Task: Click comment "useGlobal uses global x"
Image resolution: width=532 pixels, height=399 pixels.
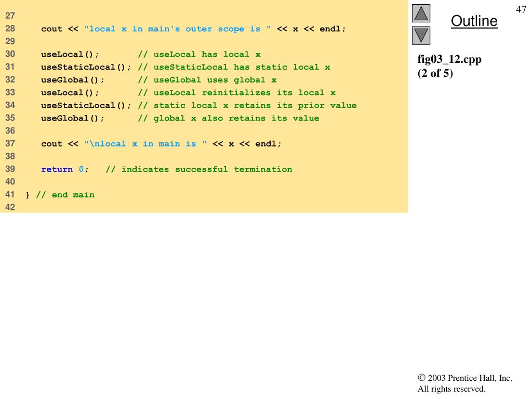Action: (207, 80)
